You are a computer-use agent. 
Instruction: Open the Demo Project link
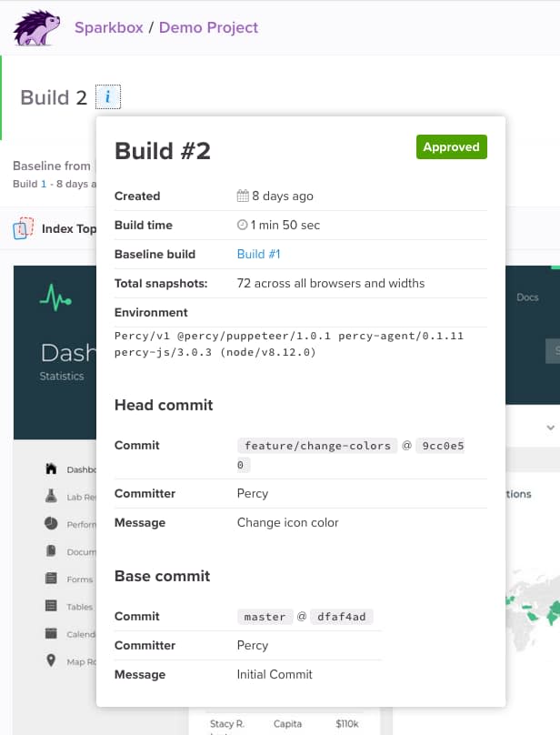(208, 27)
